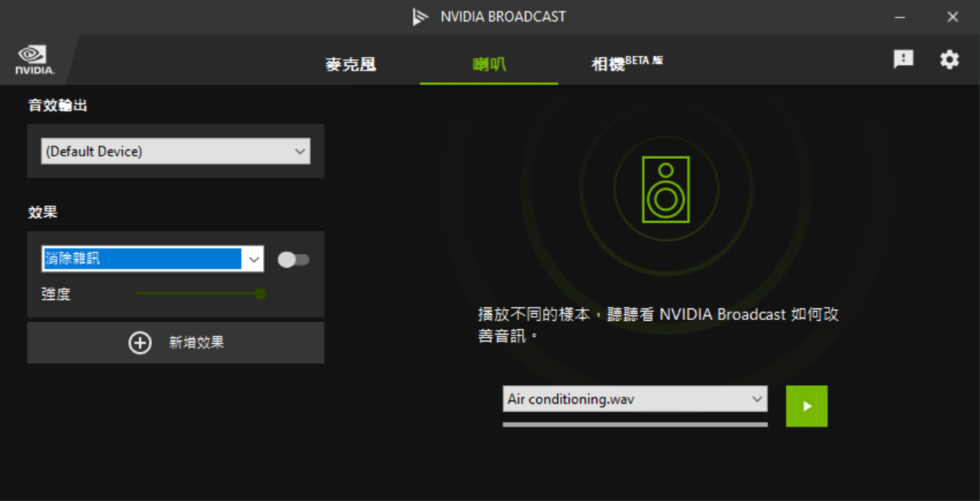The image size is (980, 501).
Task: Close the NVIDIA Broadcast window
Action: (952, 17)
